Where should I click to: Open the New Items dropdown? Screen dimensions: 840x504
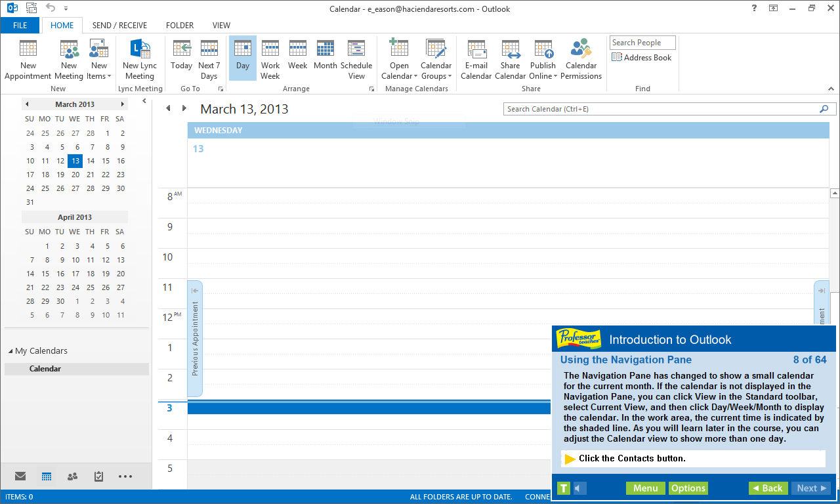[x=98, y=58]
